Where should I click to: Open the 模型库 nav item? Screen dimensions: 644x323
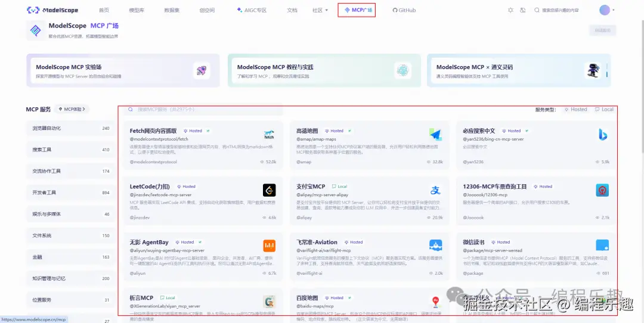(137, 10)
